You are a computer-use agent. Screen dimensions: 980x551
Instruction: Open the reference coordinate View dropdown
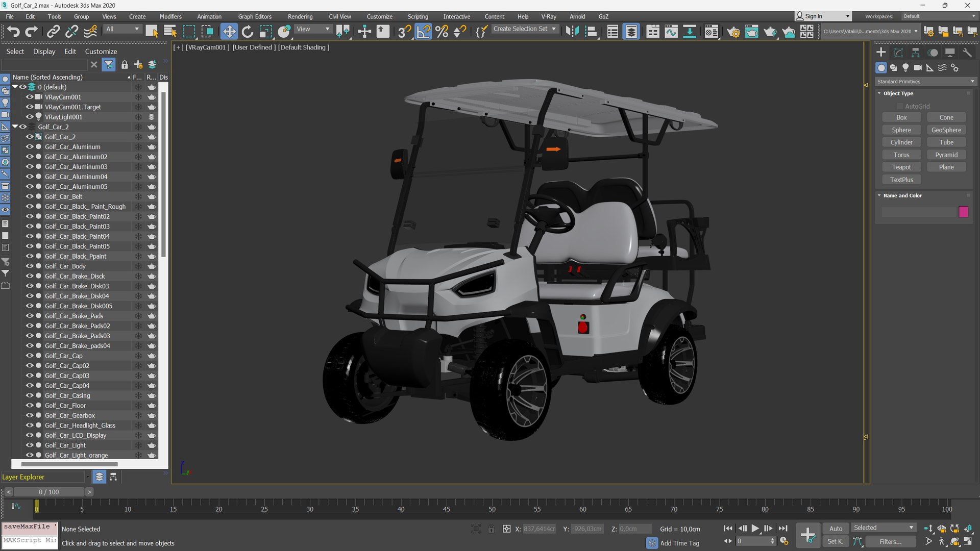click(313, 29)
